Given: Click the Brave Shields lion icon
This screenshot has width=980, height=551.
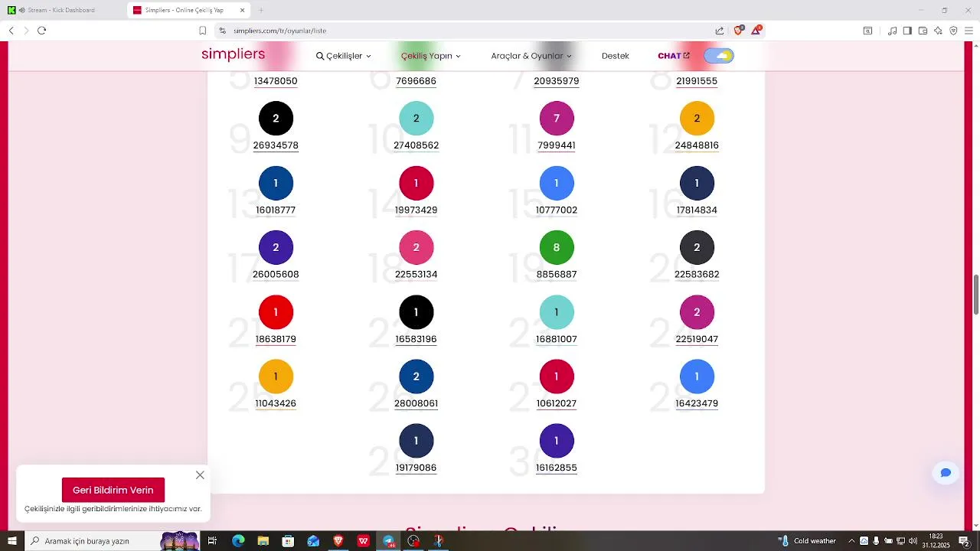Looking at the screenshot, I should pos(738,31).
